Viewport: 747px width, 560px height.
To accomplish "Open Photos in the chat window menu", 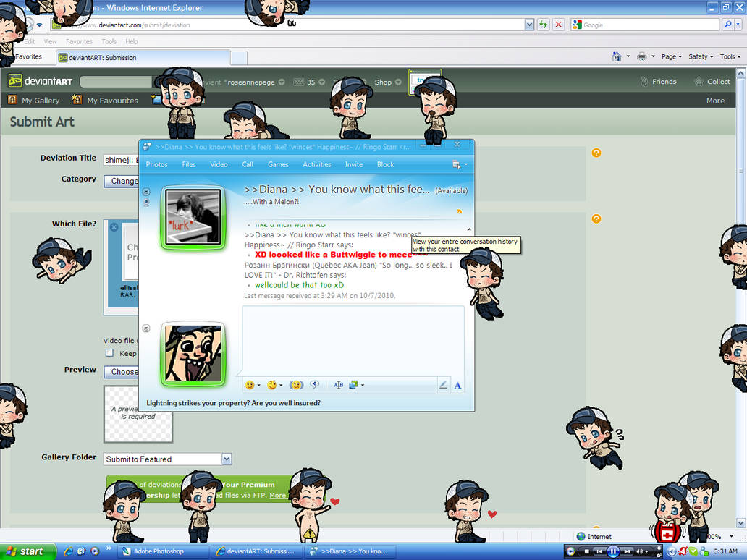I will (157, 164).
